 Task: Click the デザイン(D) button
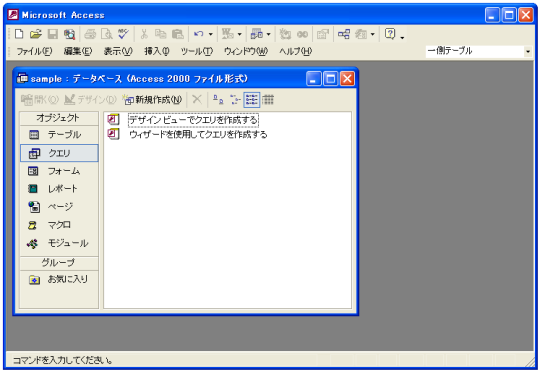(x=90, y=100)
